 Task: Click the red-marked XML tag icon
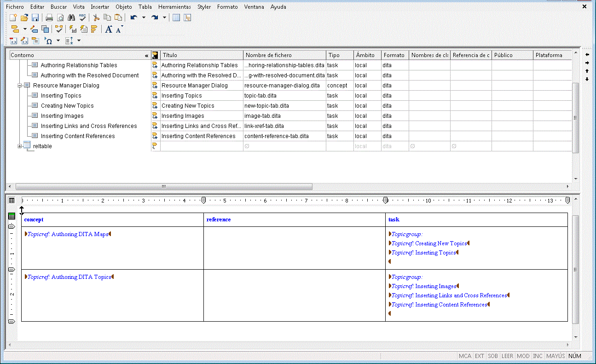coord(13,40)
